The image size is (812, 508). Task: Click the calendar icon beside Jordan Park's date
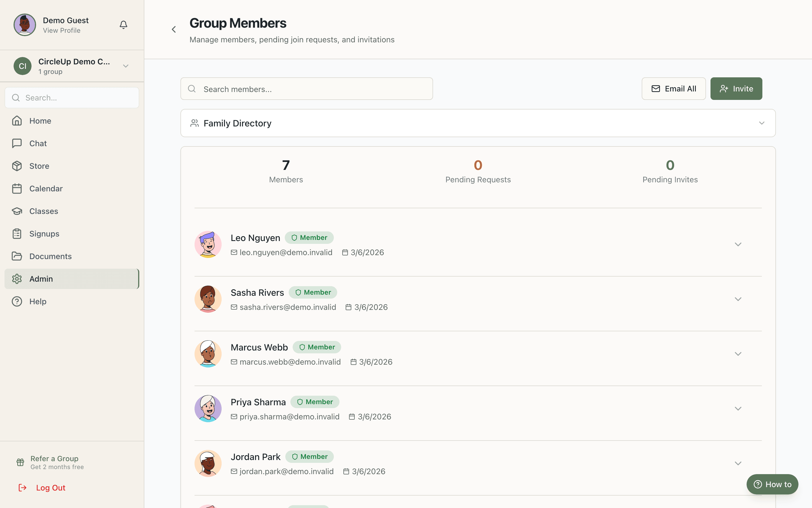tap(346, 471)
